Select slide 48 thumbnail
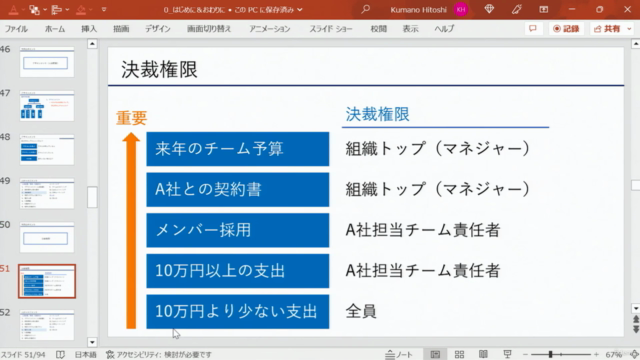The image size is (640, 360). coord(47,150)
